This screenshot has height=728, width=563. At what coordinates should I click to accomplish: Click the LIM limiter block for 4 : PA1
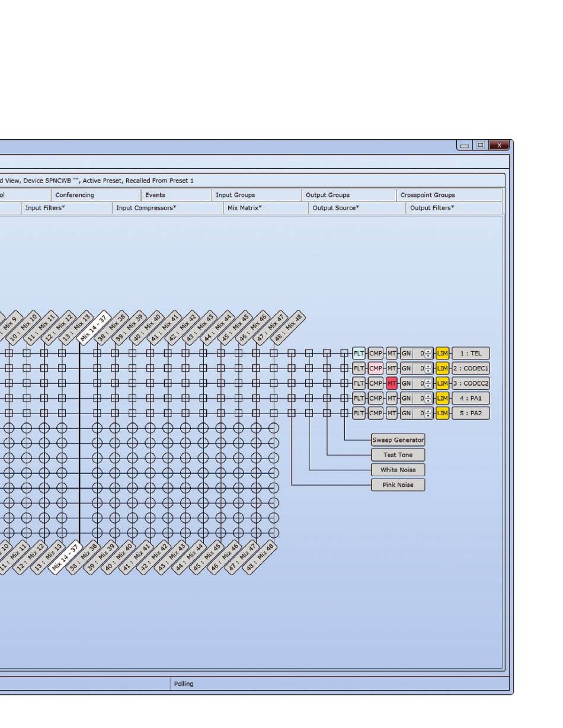[x=442, y=399]
